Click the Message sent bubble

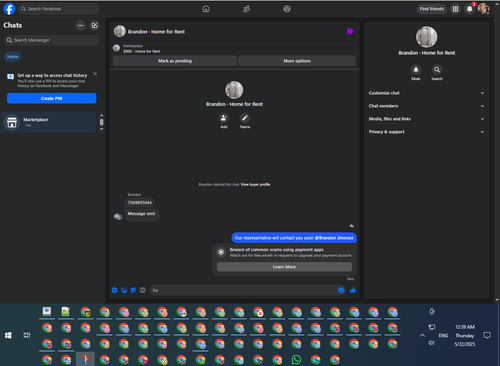point(142,214)
